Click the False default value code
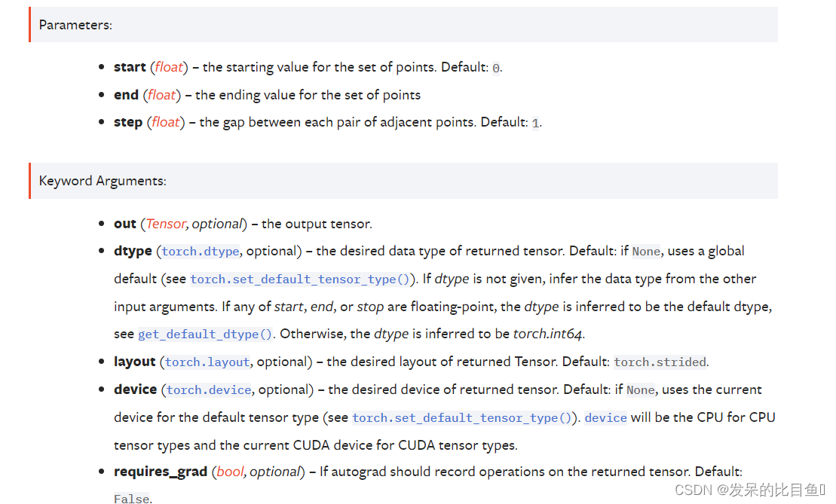 132,499
